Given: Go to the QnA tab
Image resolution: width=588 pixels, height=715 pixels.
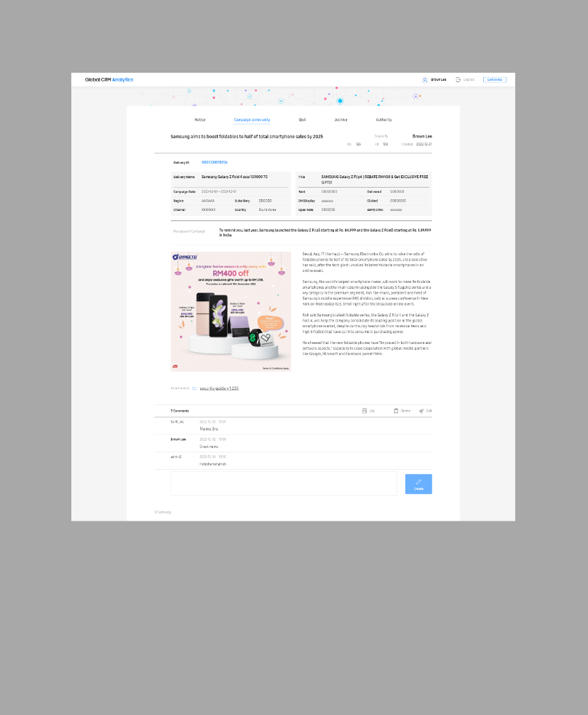Looking at the screenshot, I should (x=302, y=120).
